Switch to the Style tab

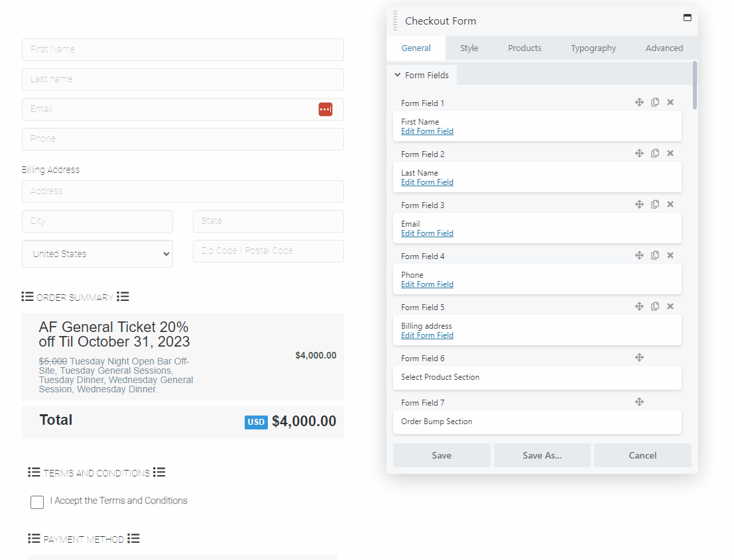(469, 48)
